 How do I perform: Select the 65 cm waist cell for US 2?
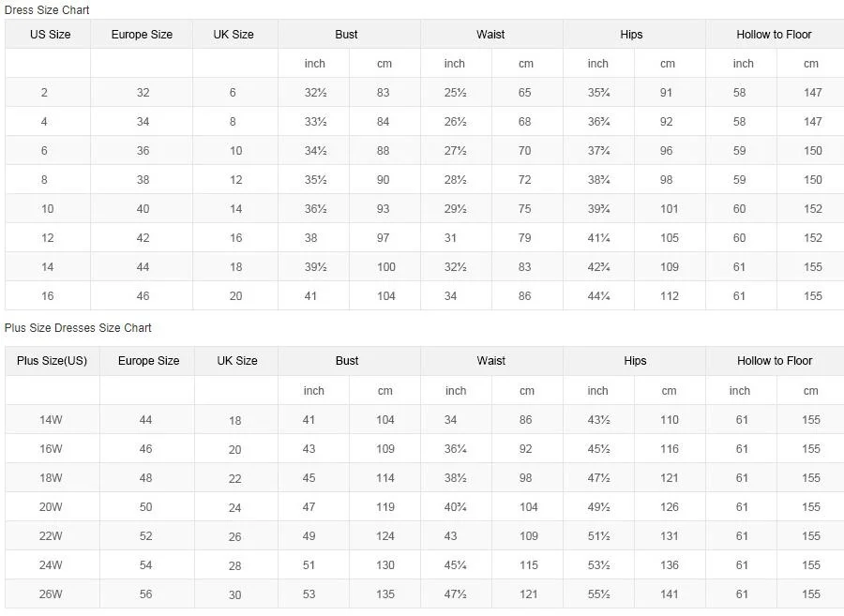(524, 93)
